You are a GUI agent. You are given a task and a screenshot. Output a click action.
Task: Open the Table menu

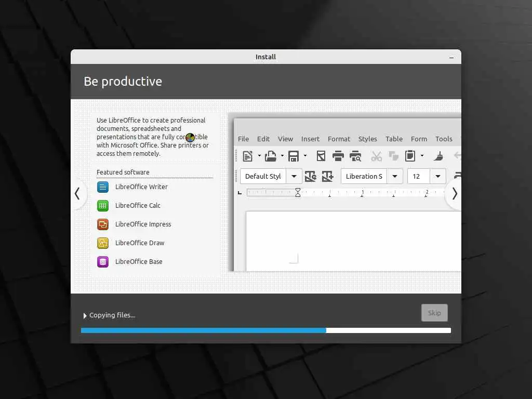(x=394, y=139)
